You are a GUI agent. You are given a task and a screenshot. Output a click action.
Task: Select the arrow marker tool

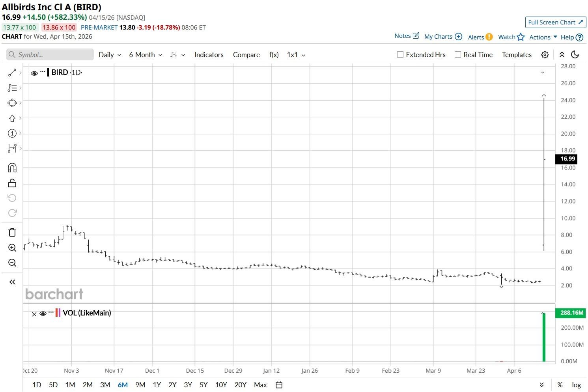coord(12,118)
